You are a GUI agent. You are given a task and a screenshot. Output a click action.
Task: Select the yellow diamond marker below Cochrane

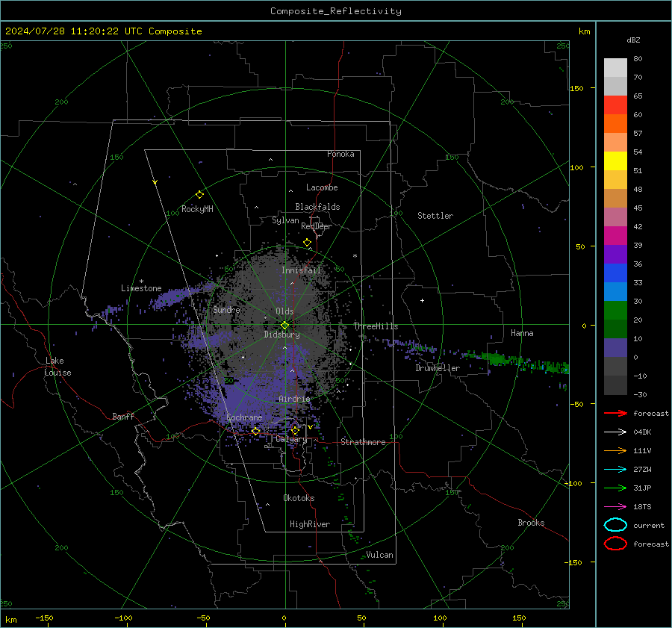[x=256, y=431]
